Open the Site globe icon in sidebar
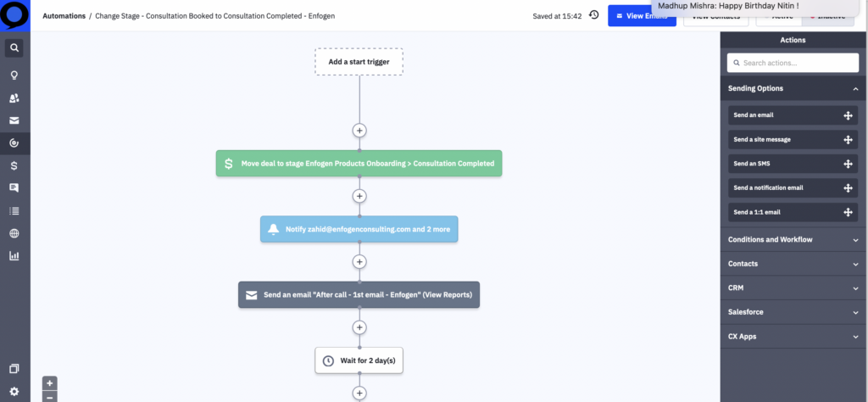 (14, 234)
